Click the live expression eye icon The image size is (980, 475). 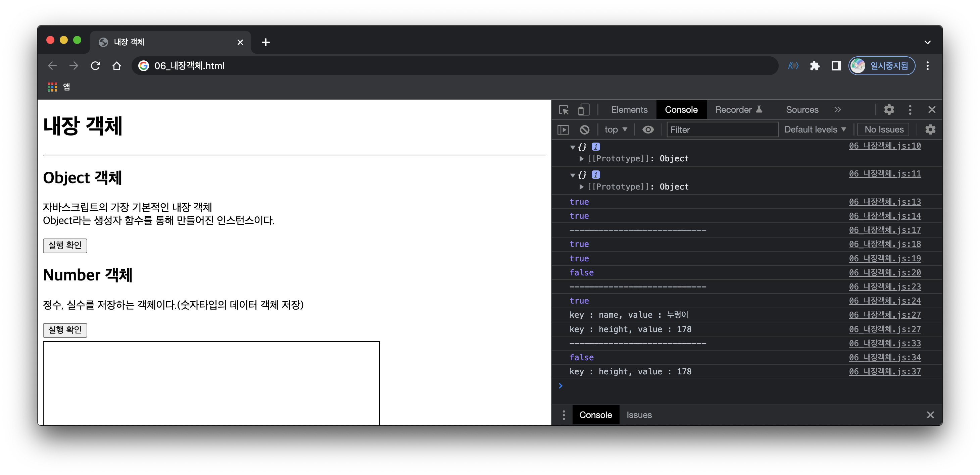point(648,130)
